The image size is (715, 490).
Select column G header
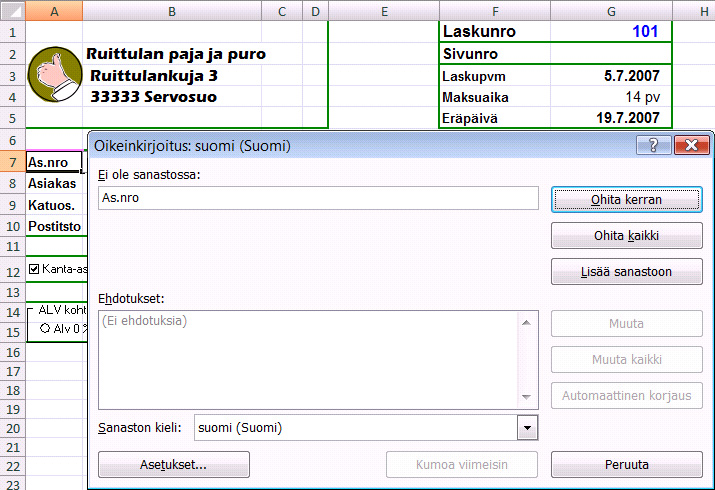point(611,11)
